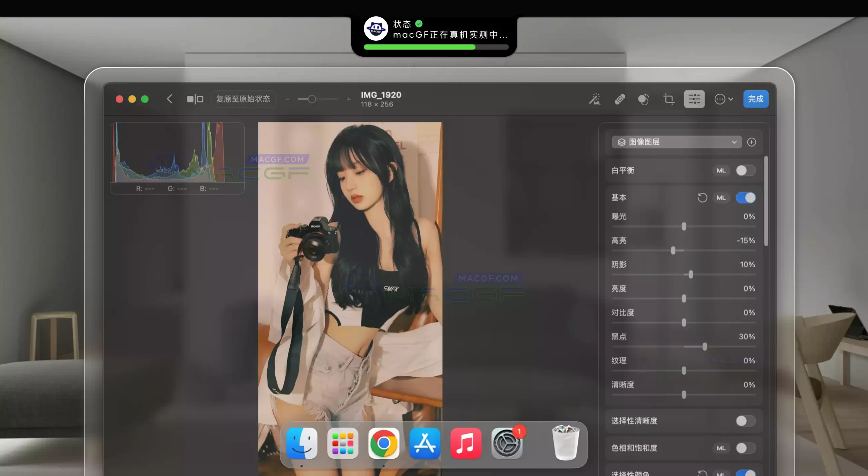Open the color effects circles icon
The width and height of the screenshot is (868, 476).
643,99
